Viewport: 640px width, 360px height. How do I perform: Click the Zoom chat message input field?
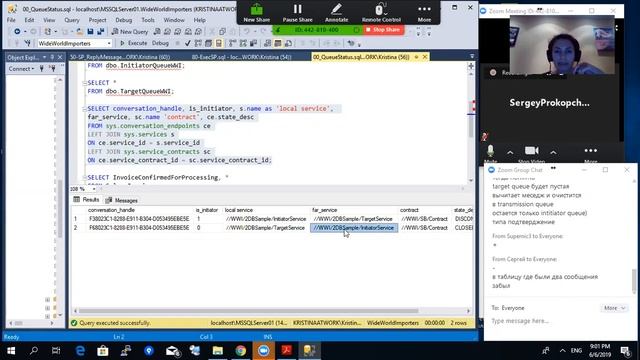click(x=558, y=321)
